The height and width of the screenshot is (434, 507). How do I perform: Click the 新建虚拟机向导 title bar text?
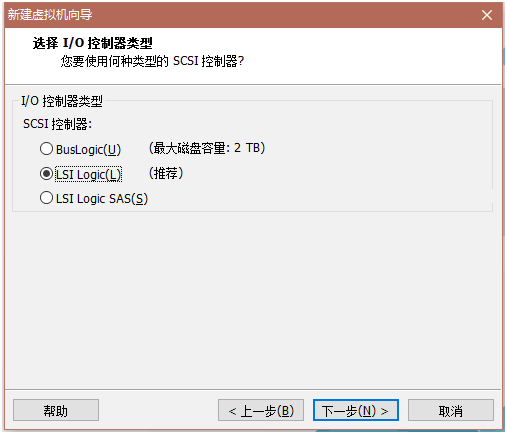click(50, 15)
